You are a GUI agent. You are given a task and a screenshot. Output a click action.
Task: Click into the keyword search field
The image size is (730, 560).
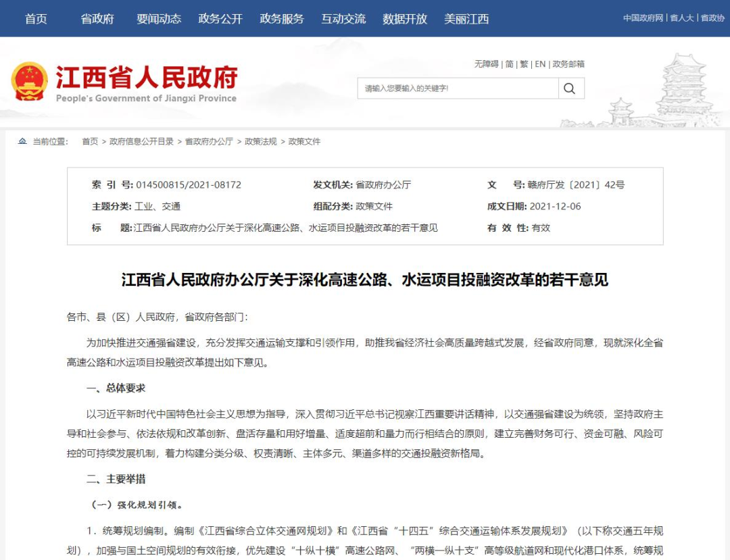coord(458,88)
